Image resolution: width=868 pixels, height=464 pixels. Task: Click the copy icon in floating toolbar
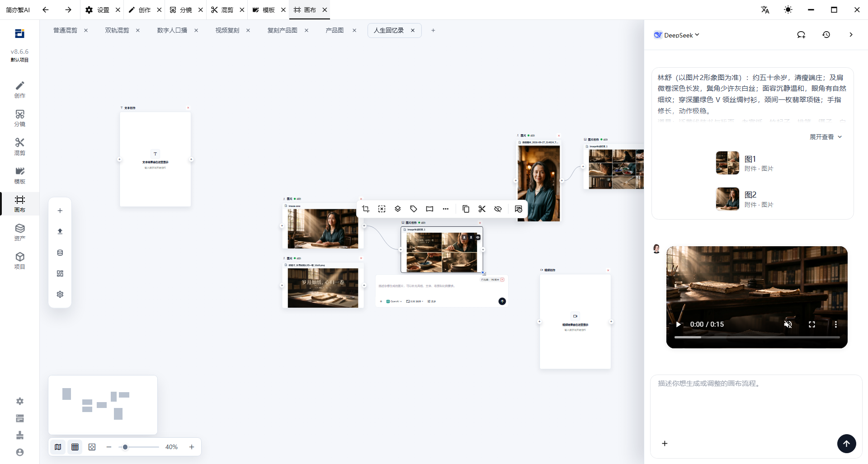pos(466,209)
